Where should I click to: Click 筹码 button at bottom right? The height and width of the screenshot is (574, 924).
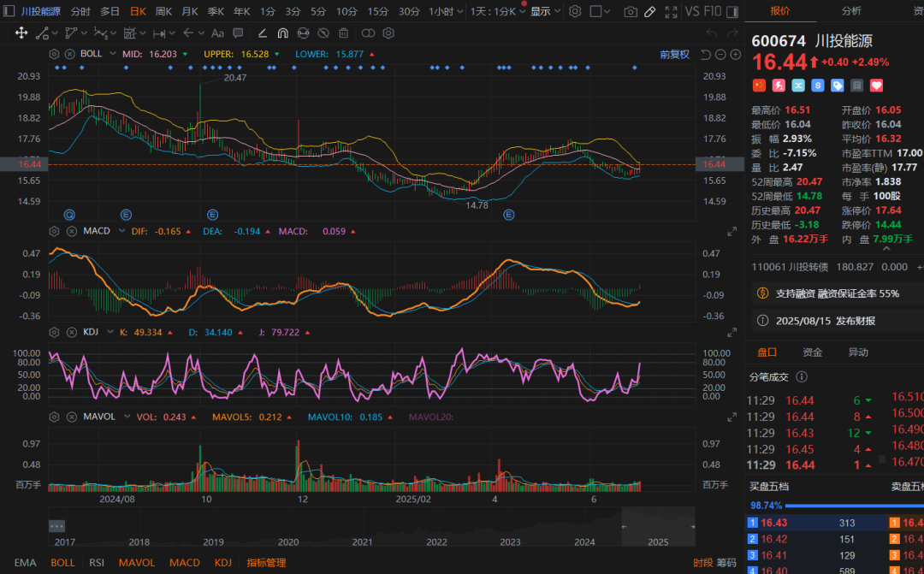(726, 563)
